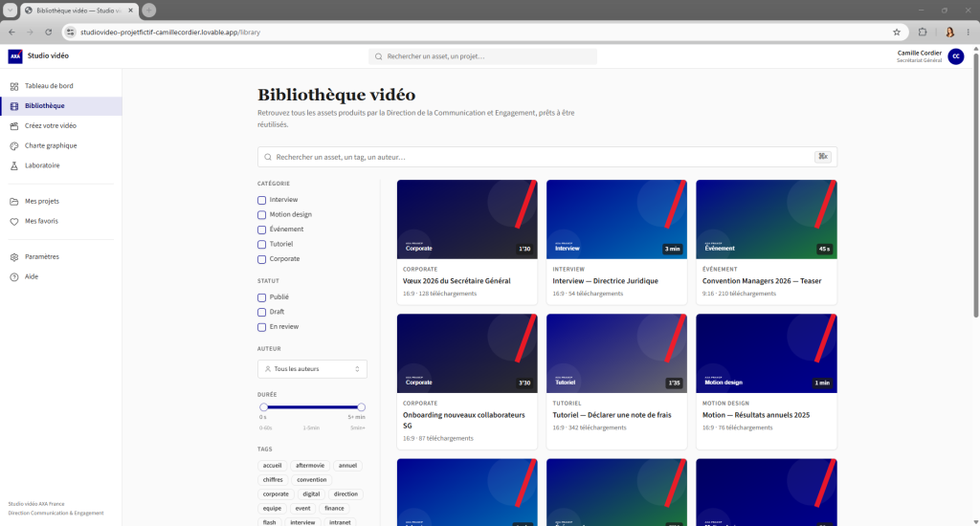Screen dimensions: 980x526
Task: Click the Charte graphique palette icon
Action: [x=14, y=146]
